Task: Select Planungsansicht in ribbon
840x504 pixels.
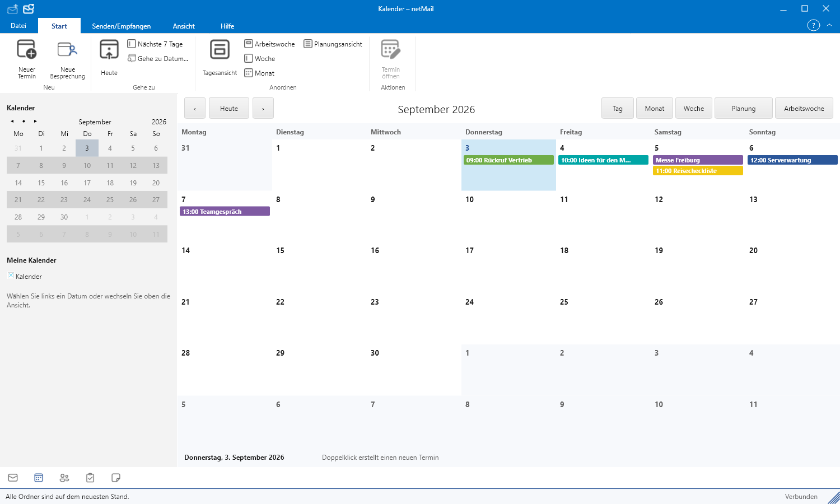Action: (333, 44)
